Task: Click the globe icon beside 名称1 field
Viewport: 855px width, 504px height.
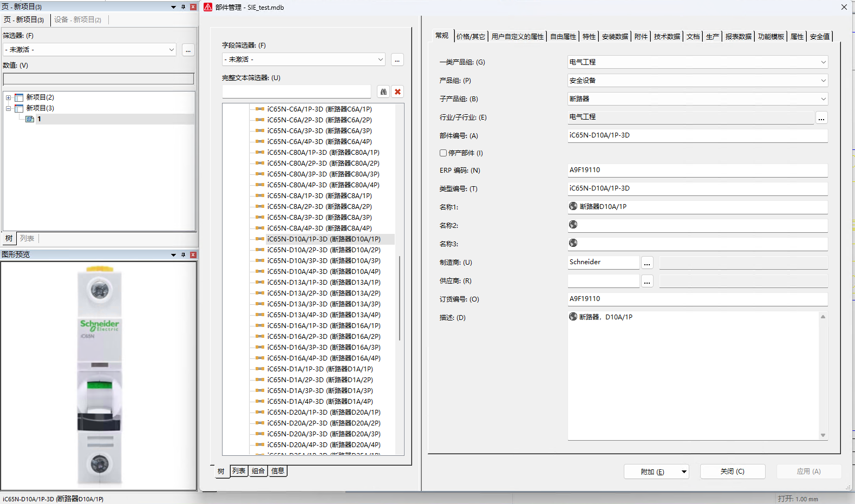Action: point(573,206)
